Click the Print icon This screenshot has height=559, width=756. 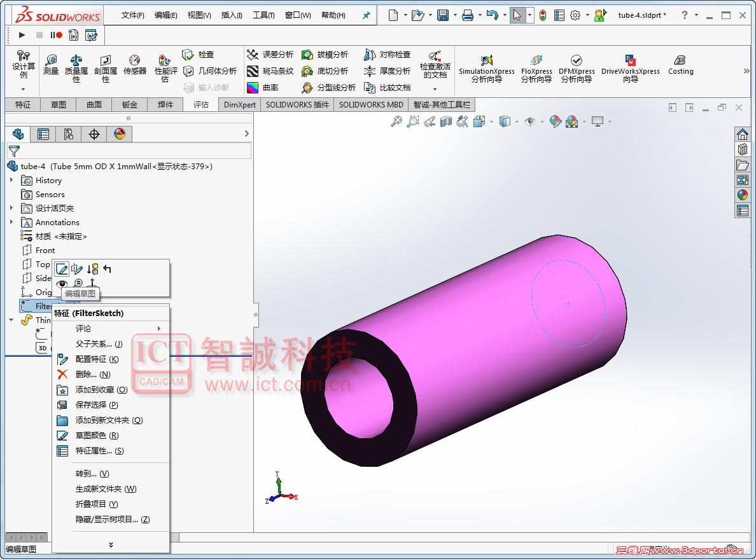[x=468, y=15]
